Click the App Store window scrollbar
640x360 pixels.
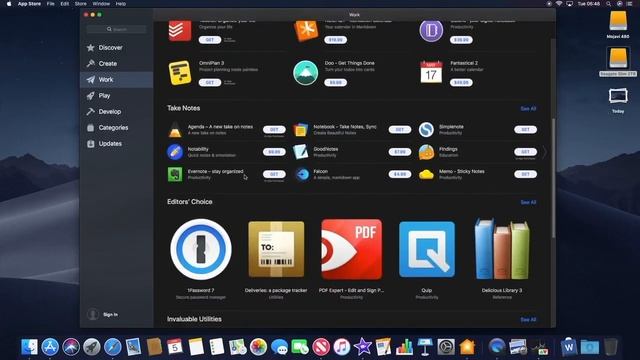pos(553,178)
